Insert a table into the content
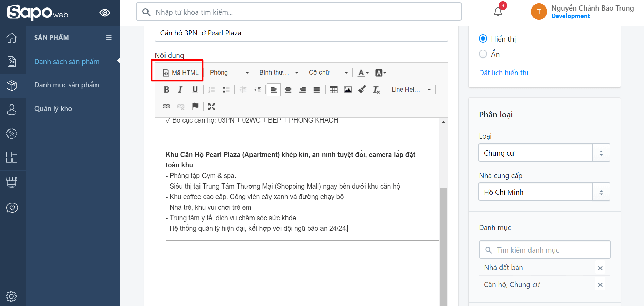 coord(334,90)
